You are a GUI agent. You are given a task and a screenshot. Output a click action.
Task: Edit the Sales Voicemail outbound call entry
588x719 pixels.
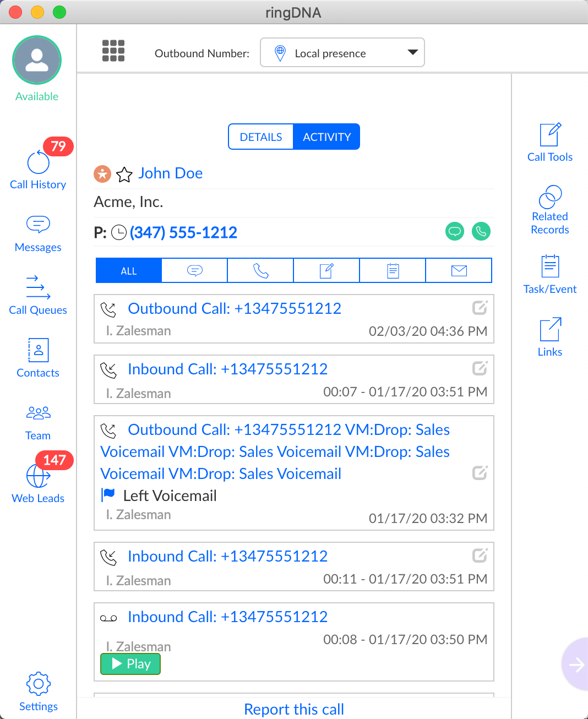coord(480,473)
